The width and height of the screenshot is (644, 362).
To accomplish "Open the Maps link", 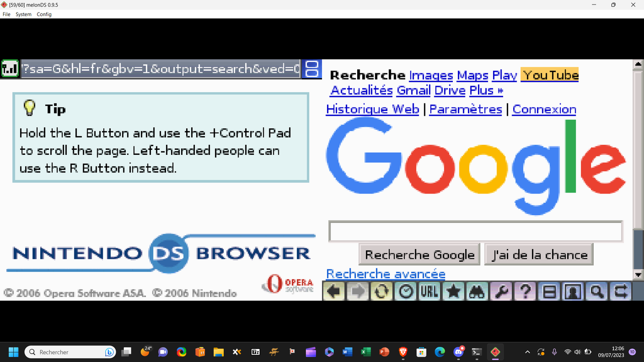I will click(472, 75).
